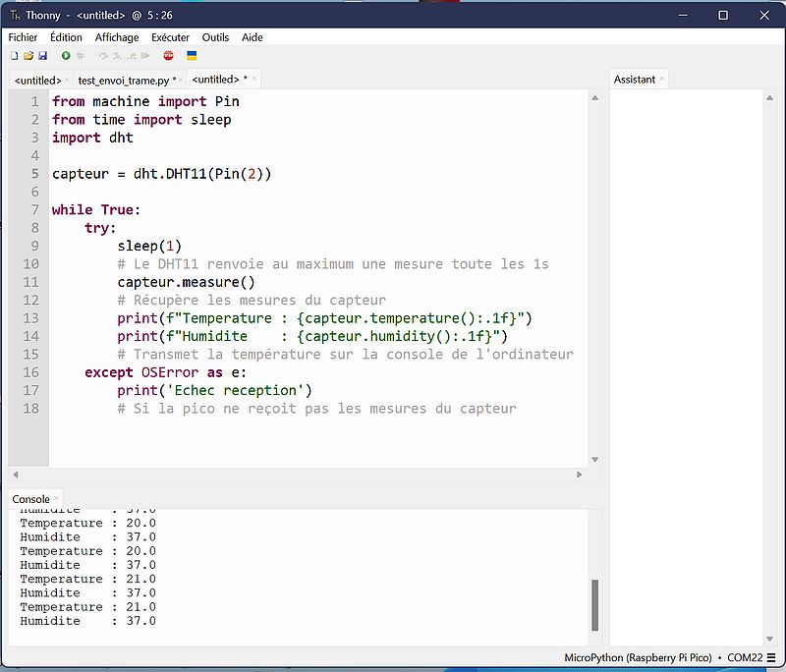Screen dimensions: 786x672
Task: Close the Console panel
Action: click(56, 499)
